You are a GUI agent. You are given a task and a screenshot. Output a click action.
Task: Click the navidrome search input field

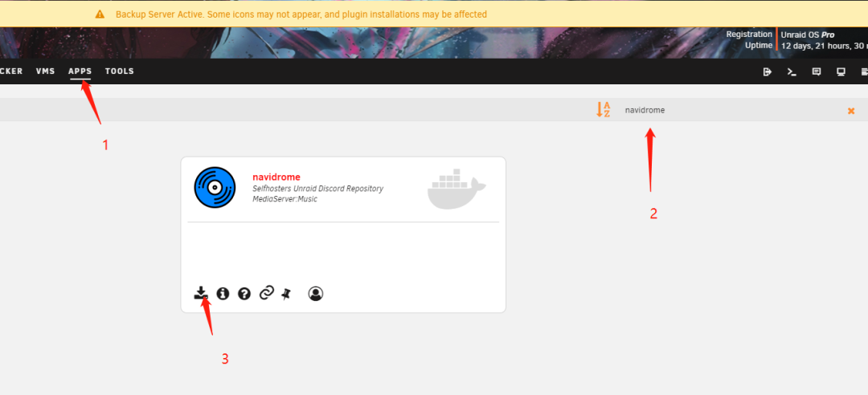tap(731, 110)
